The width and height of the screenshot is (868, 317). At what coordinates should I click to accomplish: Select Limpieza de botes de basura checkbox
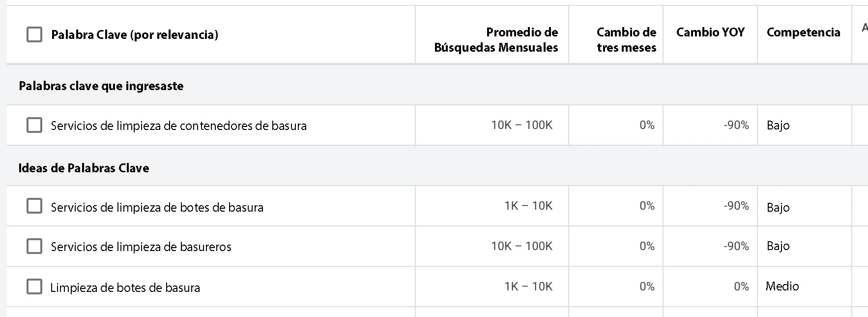click(x=34, y=286)
